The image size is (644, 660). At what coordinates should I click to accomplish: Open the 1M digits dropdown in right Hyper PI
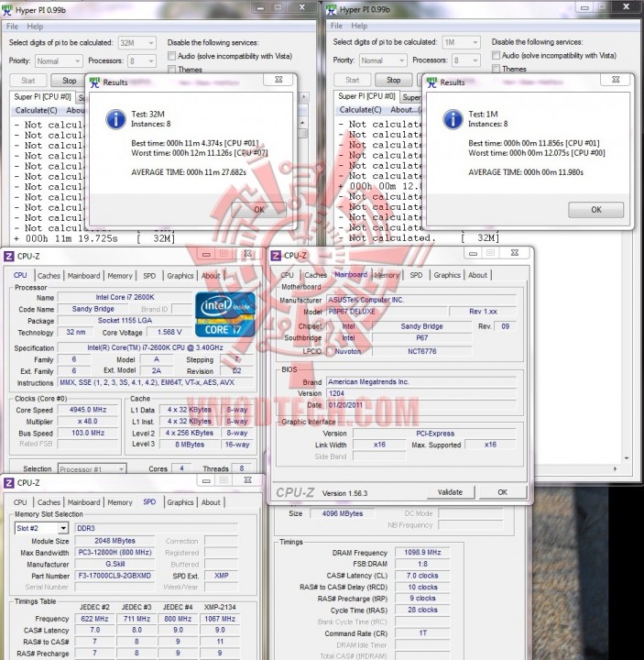click(462, 42)
